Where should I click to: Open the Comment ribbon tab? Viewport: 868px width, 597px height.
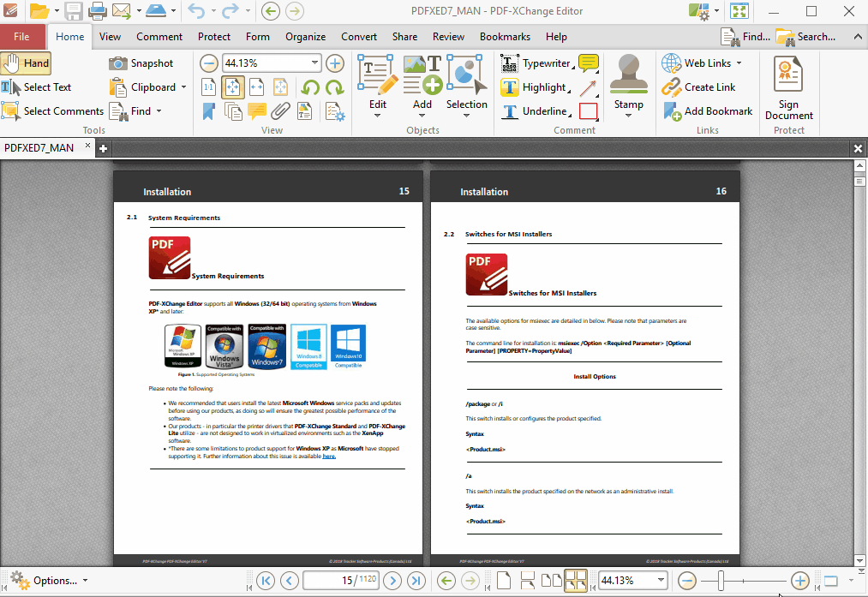(159, 37)
